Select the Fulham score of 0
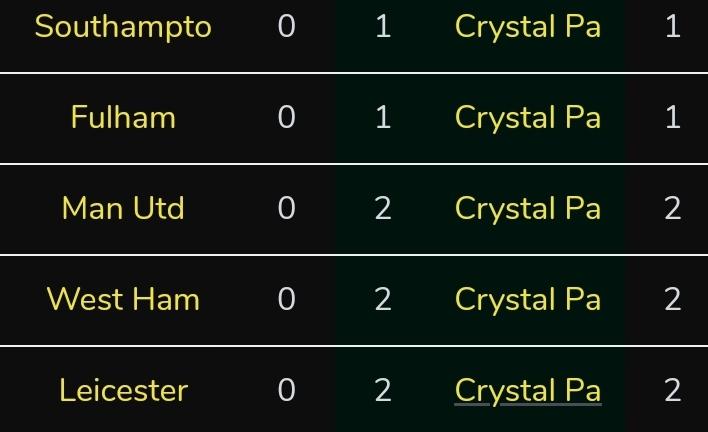The image size is (708, 432). [286, 117]
